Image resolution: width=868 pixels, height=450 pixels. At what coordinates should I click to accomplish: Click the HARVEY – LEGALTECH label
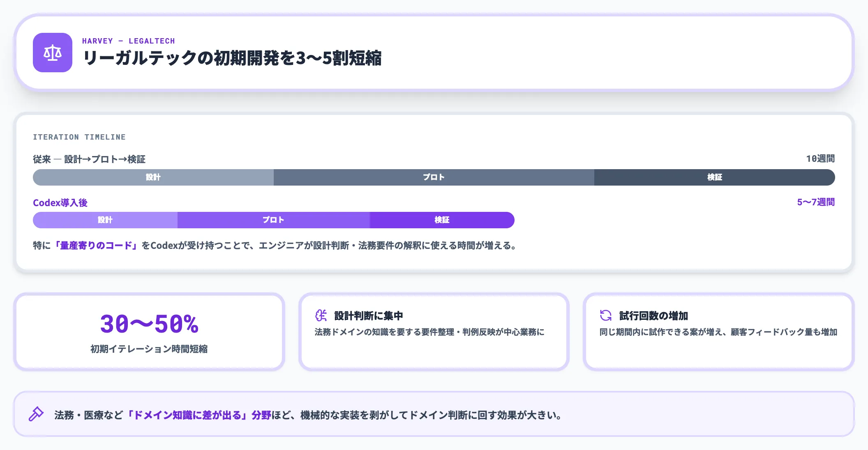tap(128, 41)
